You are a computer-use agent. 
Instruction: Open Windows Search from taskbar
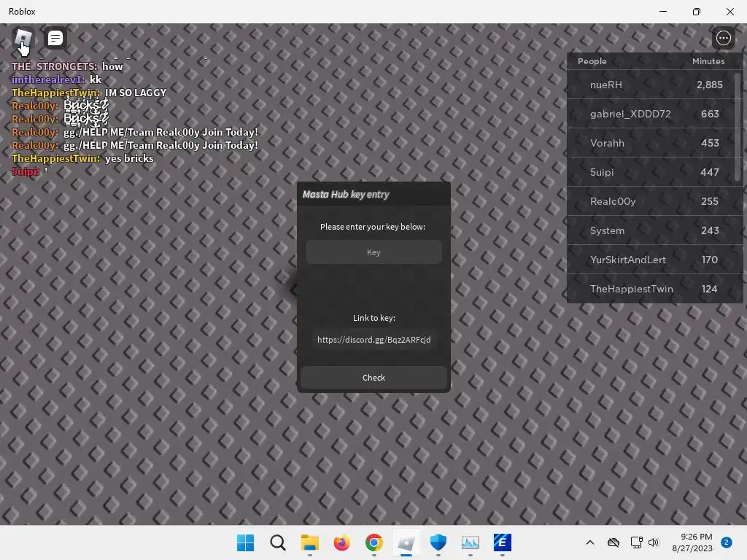pos(278,542)
